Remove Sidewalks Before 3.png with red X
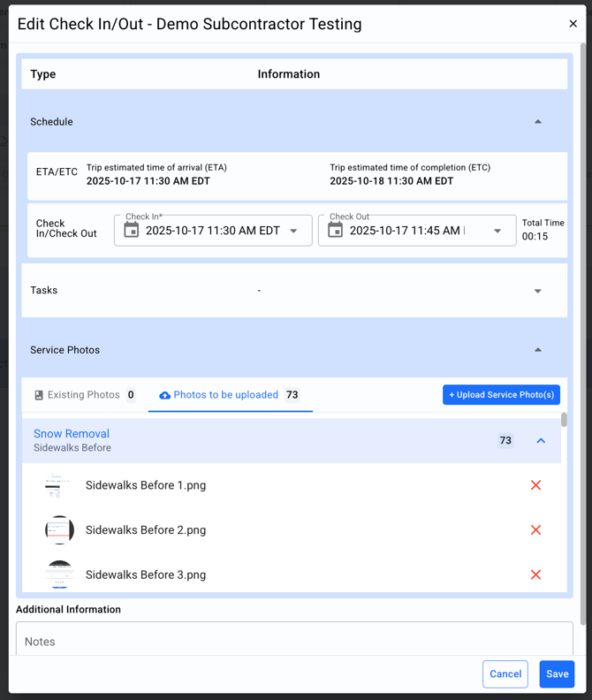 pos(535,574)
